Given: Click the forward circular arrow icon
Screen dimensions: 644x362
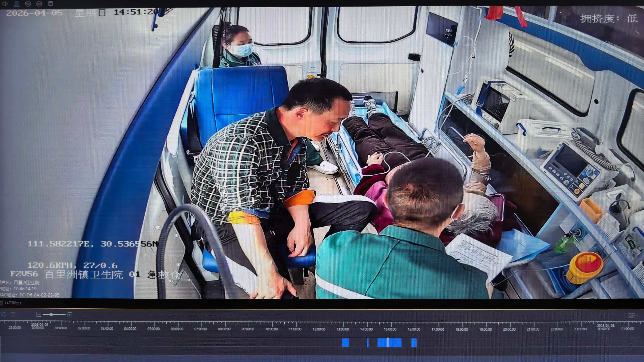Looking at the screenshot, I should [39, 4].
